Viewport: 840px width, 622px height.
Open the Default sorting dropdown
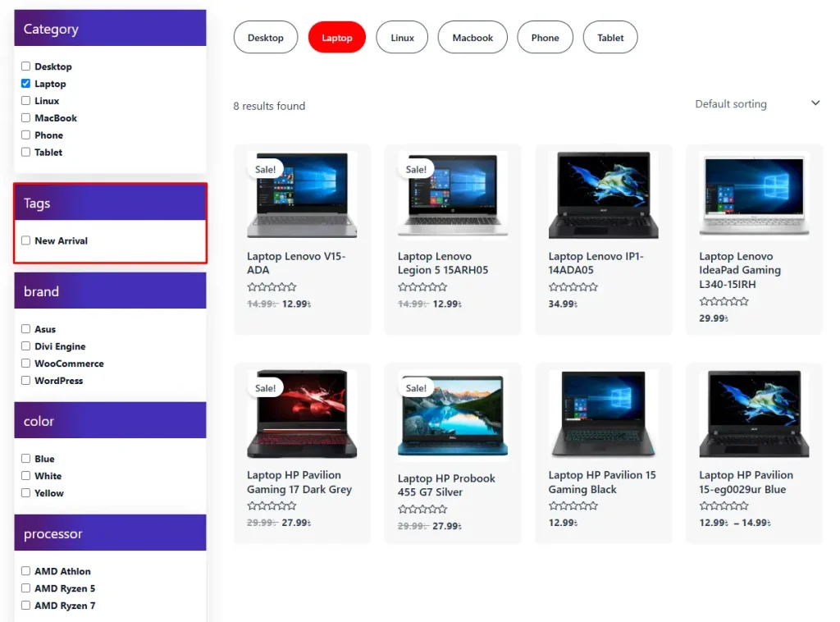coord(757,104)
